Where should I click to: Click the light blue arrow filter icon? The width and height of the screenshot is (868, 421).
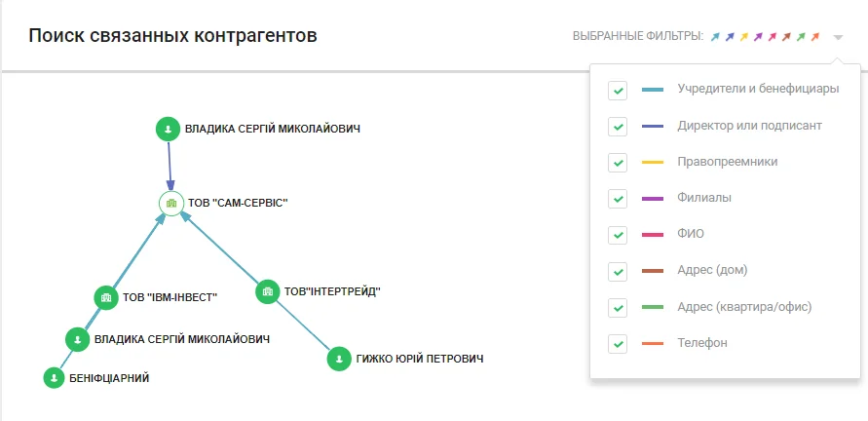[x=715, y=37]
